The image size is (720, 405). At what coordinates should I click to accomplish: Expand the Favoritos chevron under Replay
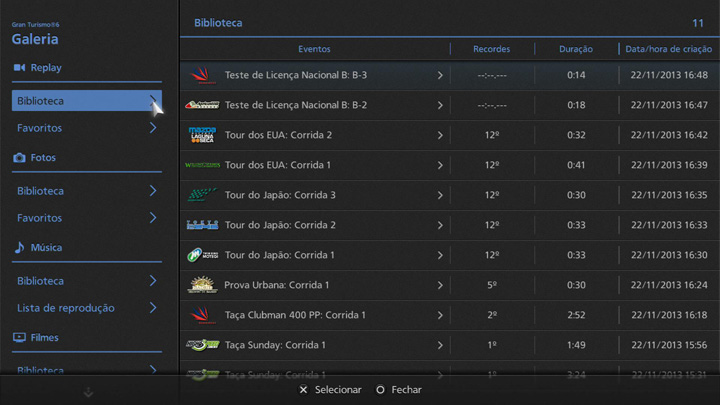(152, 128)
